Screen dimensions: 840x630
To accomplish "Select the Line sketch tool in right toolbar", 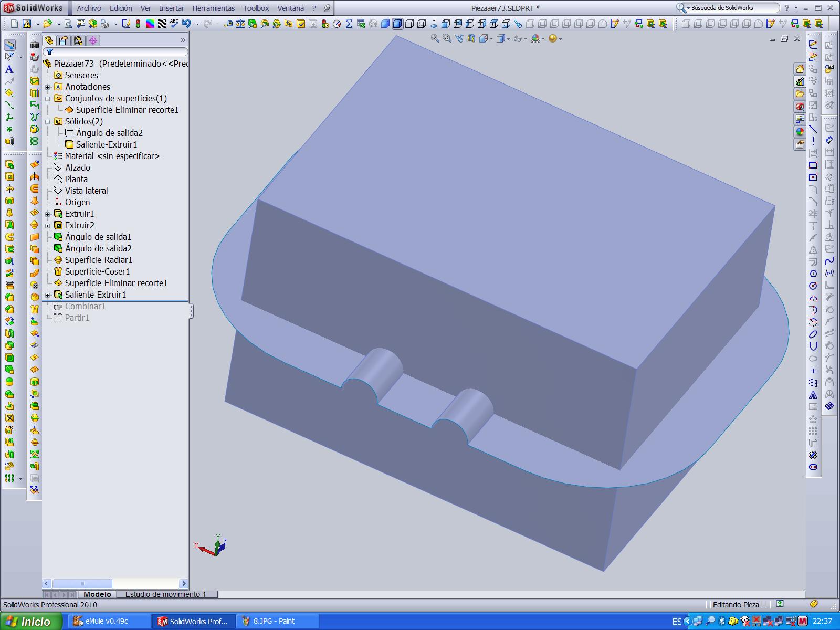I will (813, 129).
